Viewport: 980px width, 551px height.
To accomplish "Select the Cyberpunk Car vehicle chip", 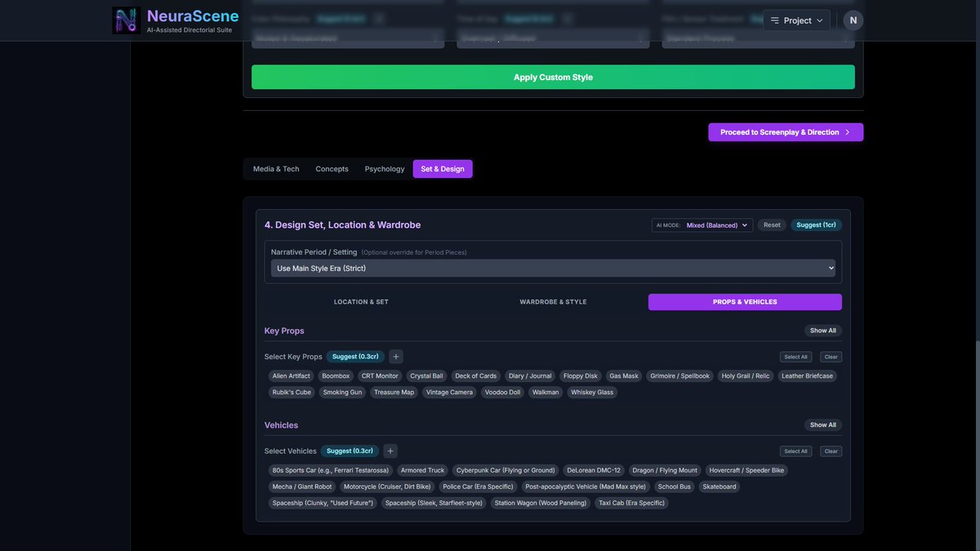I will 506,470.
